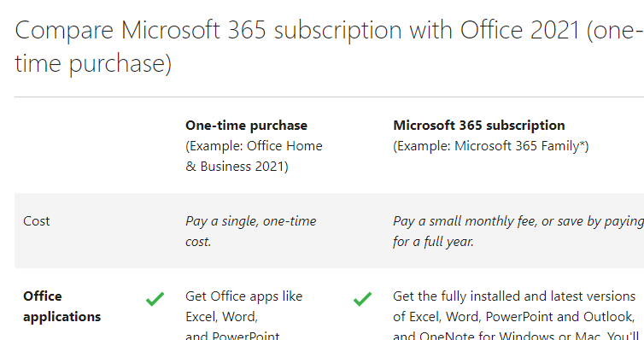Click the italic 'cost.' word under one-time purchase
The width and height of the screenshot is (644, 340).
(198, 242)
